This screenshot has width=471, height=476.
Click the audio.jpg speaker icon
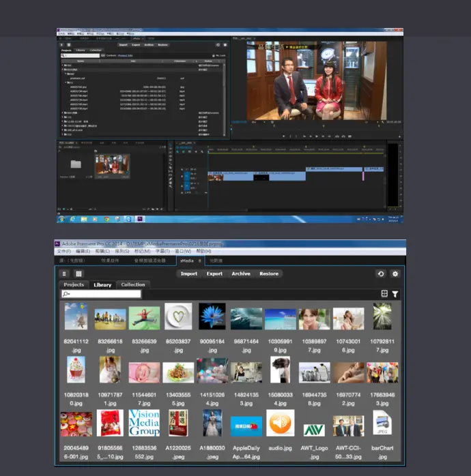tap(280, 423)
